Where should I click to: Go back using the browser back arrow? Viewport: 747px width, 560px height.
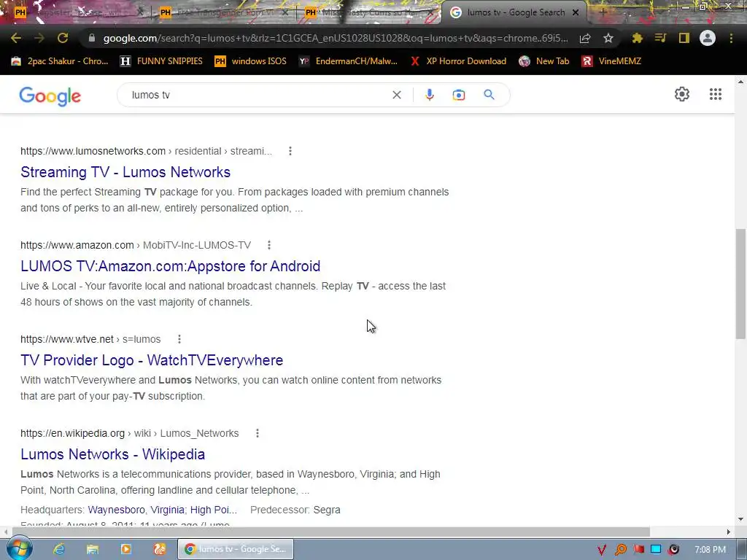pos(16,38)
